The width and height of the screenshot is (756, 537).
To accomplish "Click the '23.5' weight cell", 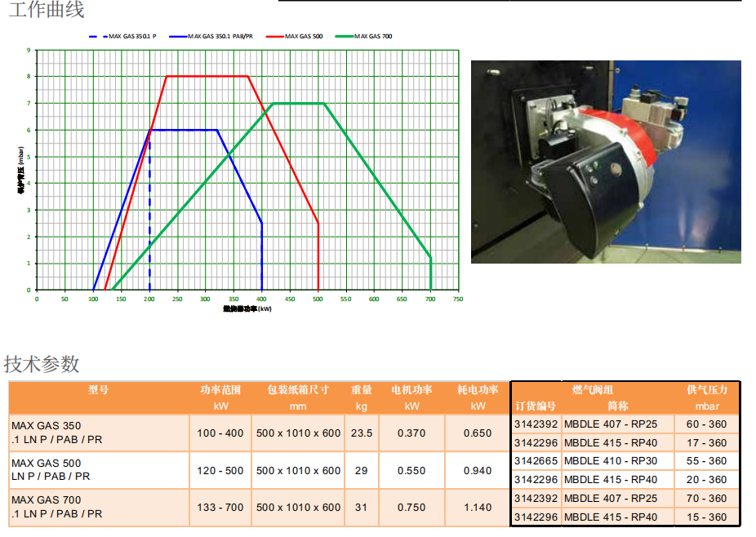I will coord(362,433).
